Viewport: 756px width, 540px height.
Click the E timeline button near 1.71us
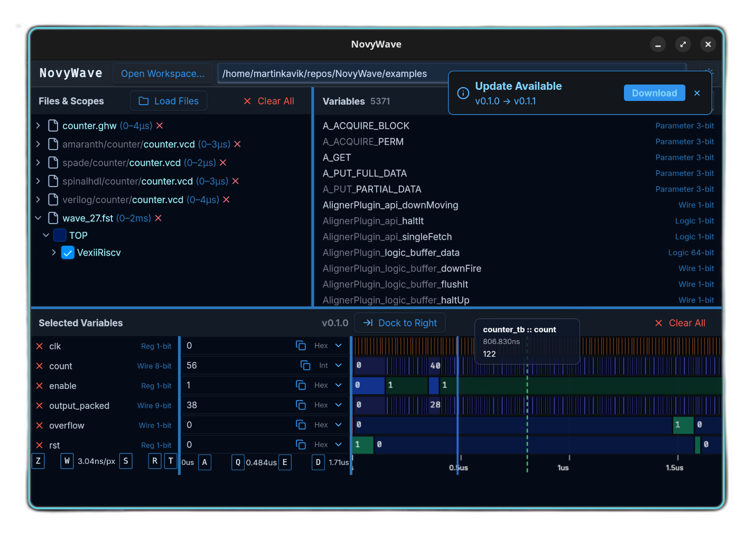(x=285, y=462)
